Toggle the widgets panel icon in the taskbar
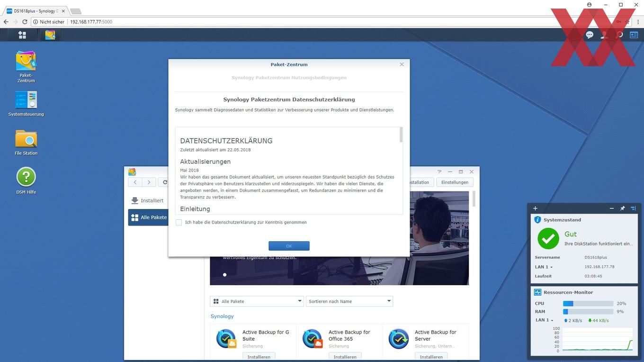 (x=634, y=35)
